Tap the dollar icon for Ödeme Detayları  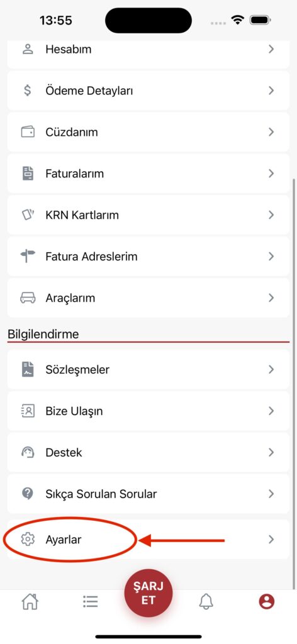coord(28,91)
